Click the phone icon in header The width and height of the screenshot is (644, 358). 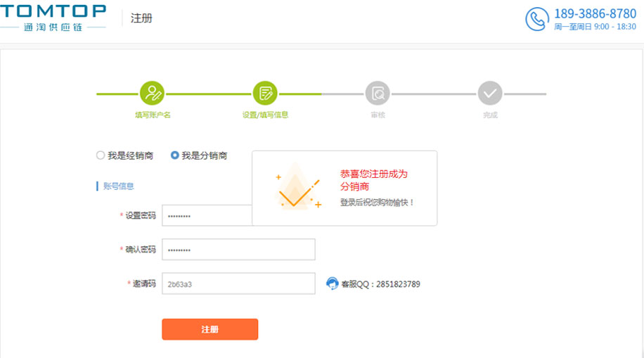pos(536,19)
